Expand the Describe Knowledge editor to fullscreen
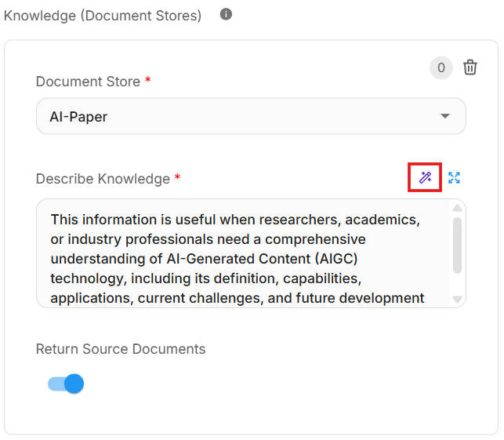The image size is (504, 440). [454, 178]
